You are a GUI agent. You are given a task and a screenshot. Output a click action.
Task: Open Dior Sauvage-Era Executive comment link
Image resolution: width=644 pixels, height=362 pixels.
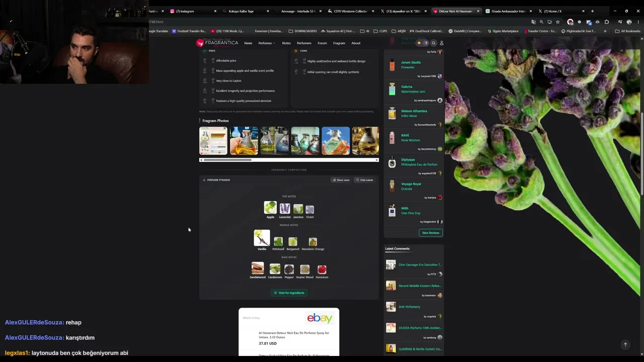(x=420, y=264)
